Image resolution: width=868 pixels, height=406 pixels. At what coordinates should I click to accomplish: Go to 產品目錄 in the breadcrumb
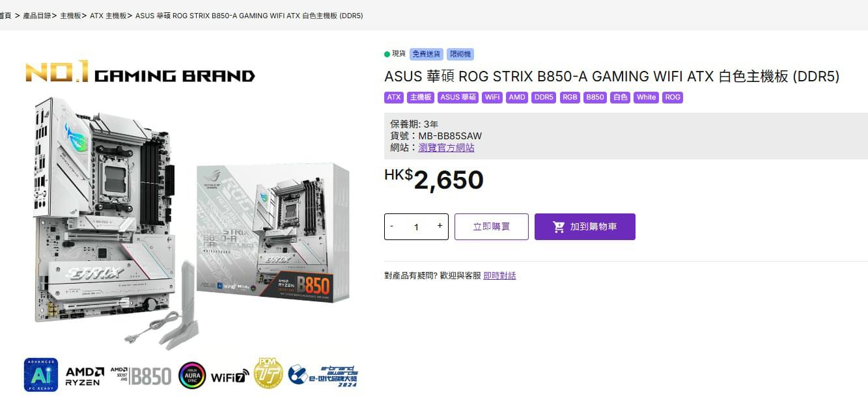click(x=36, y=16)
